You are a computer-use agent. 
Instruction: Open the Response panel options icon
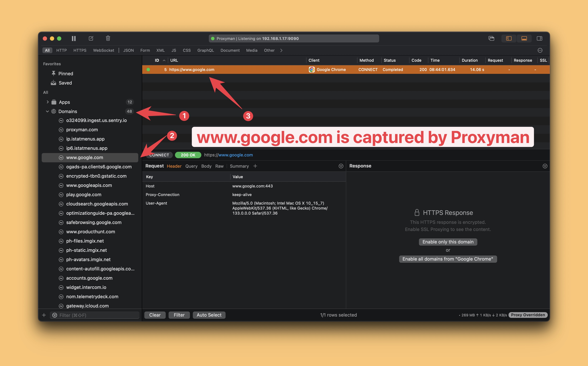pyautogui.click(x=545, y=166)
